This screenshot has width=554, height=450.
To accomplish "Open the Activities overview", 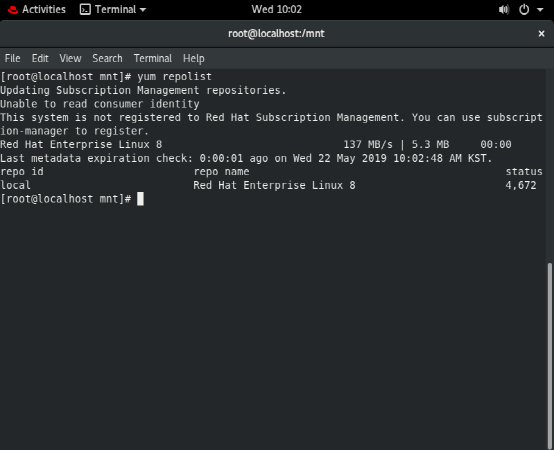I will tap(44, 9).
